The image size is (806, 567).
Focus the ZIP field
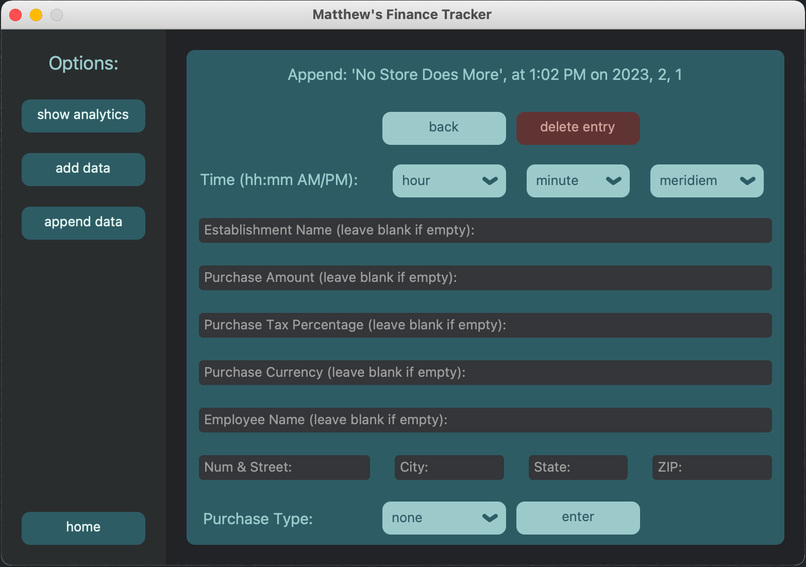click(712, 467)
